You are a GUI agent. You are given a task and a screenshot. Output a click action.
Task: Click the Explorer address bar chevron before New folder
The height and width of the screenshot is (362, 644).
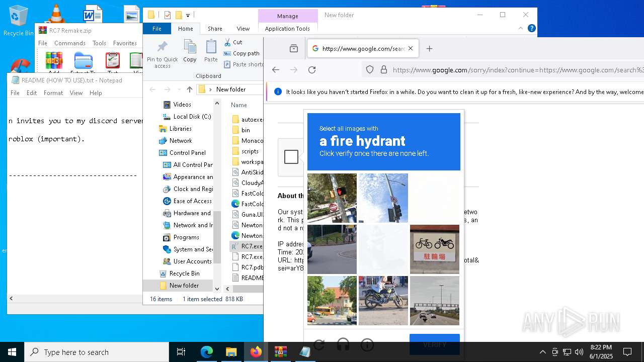pos(210,89)
